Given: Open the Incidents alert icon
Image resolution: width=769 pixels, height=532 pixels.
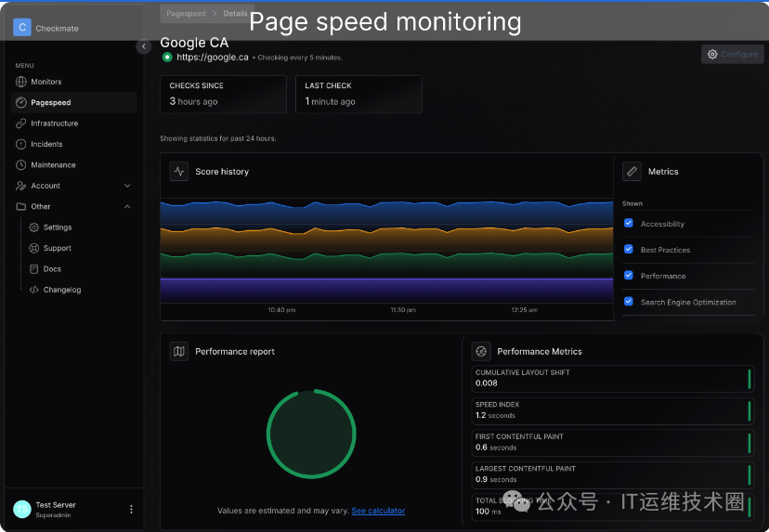Looking at the screenshot, I should pyautogui.click(x=21, y=144).
